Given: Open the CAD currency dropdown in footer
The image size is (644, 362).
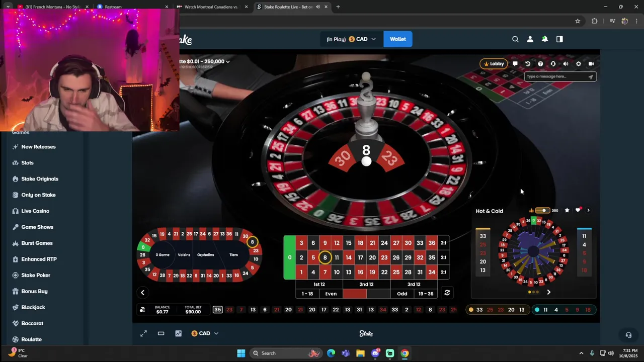Looking at the screenshot, I should tap(205, 333).
